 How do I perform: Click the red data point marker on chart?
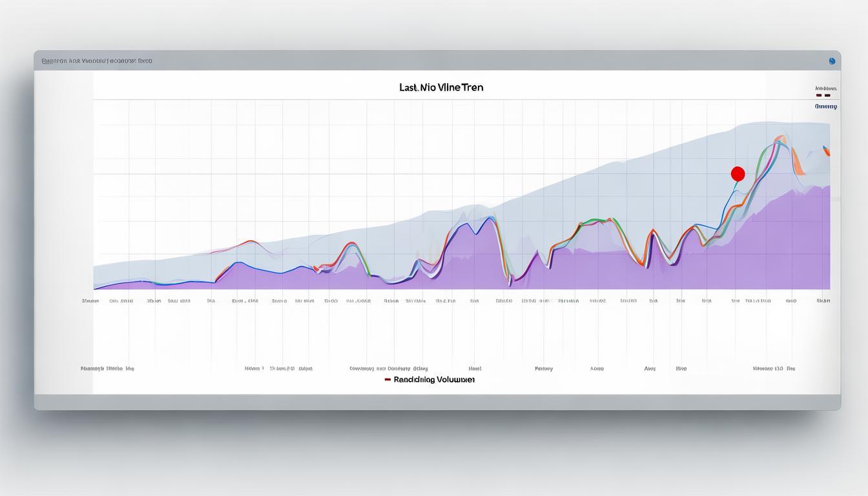[738, 174]
